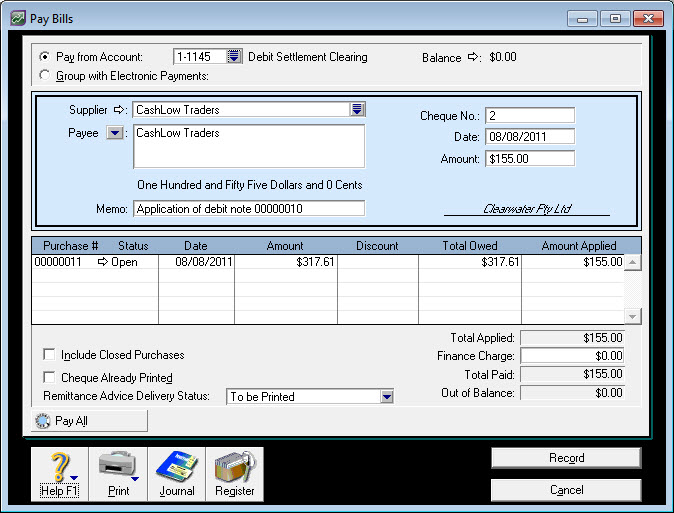Click the Balance zoom arrow
The image size is (674, 513).
tap(473, 57)
